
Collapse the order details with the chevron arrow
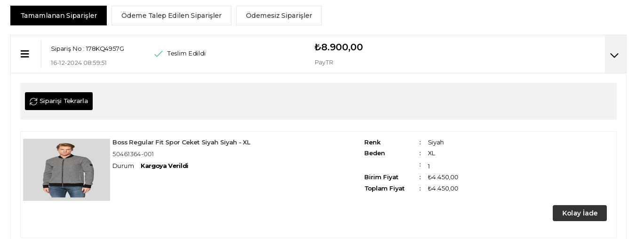coord(614,55)
